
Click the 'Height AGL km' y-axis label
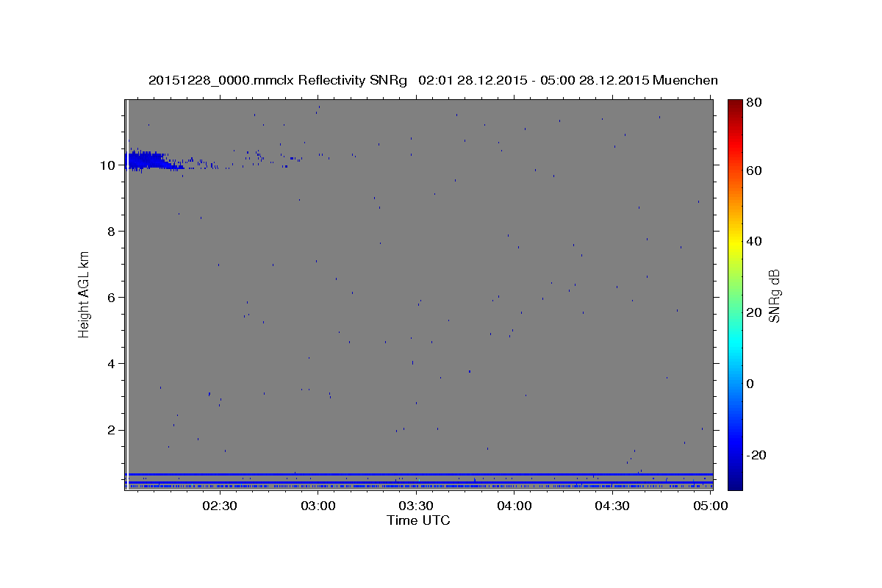click(85, 295)
